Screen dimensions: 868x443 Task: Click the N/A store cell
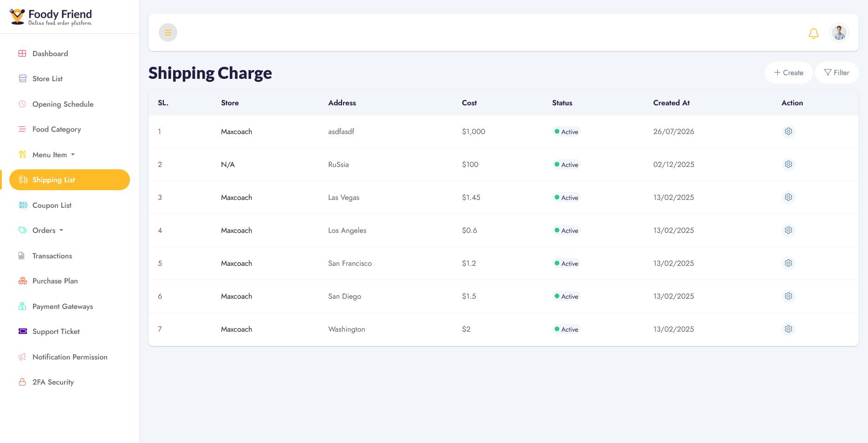tap(228, 165)
